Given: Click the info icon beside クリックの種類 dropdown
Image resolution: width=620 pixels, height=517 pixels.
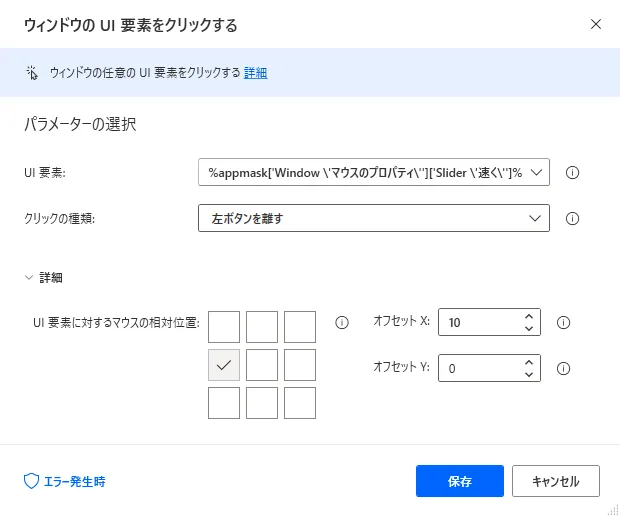Looking at the screenshot, I should 573,218.
